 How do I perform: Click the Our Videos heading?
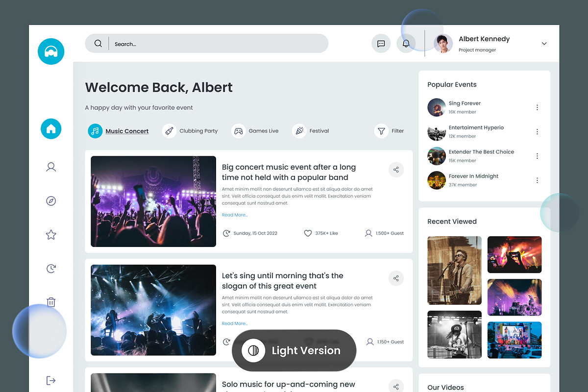445,387
